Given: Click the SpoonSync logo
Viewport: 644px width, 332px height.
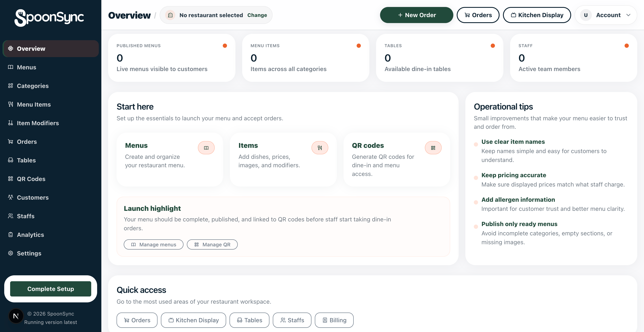Looking at the screenshot, I should [49, 18].
